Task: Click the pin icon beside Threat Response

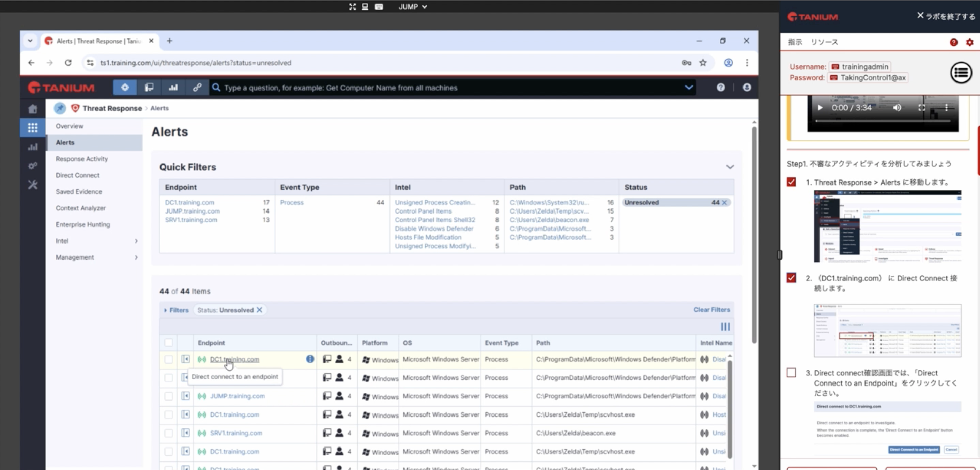Action: 60,108
